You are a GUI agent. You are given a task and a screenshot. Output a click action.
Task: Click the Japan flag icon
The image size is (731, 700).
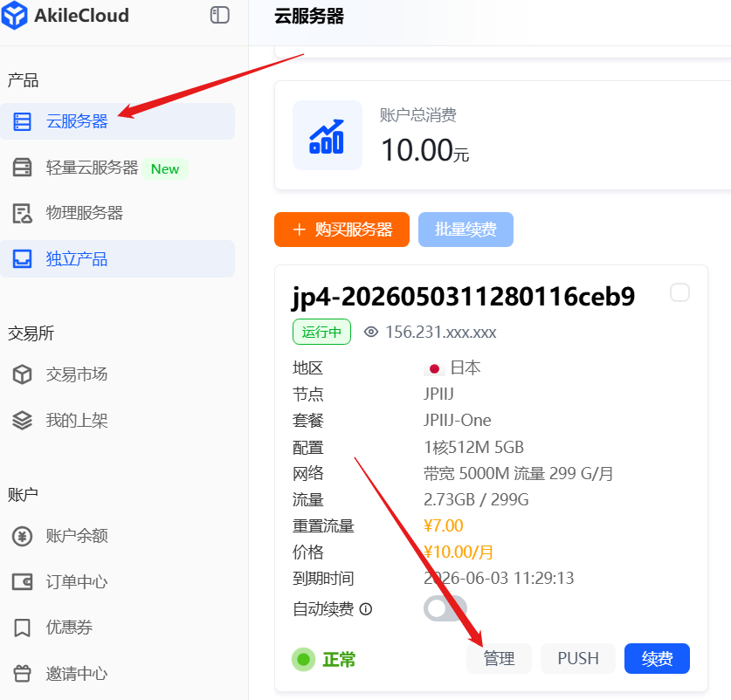pyautogui.click(x=434, y=368)
